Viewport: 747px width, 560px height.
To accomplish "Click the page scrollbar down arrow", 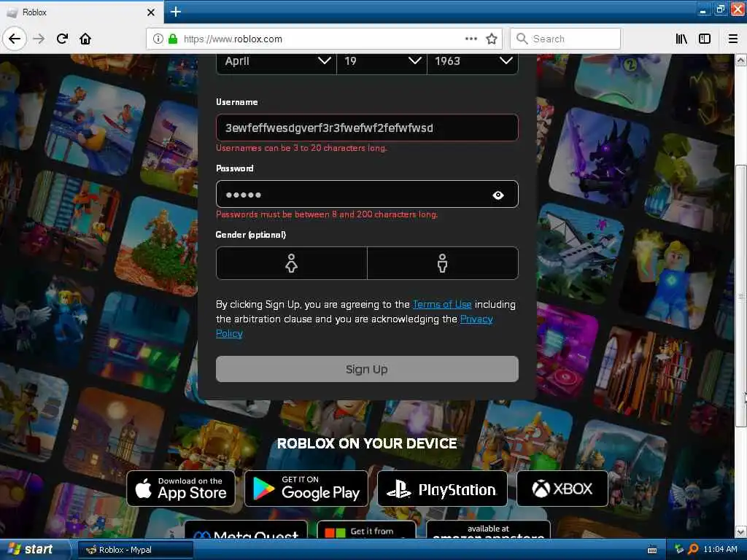I will click(x=741, y=532).
